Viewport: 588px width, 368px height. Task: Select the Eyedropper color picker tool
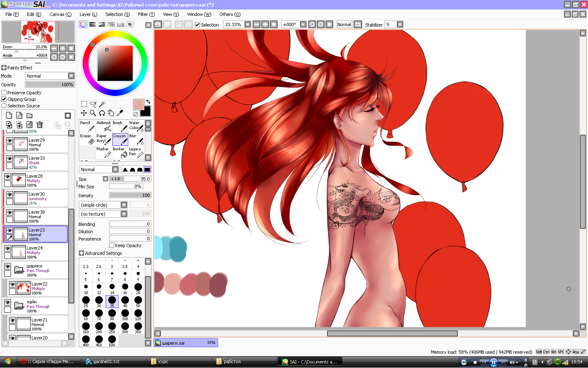point(120,113)
